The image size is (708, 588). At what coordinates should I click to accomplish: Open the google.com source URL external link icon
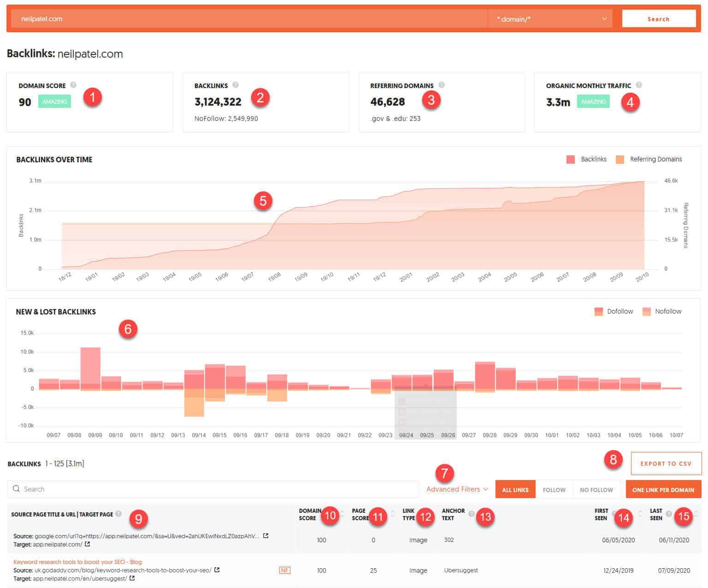coord(266,536)
